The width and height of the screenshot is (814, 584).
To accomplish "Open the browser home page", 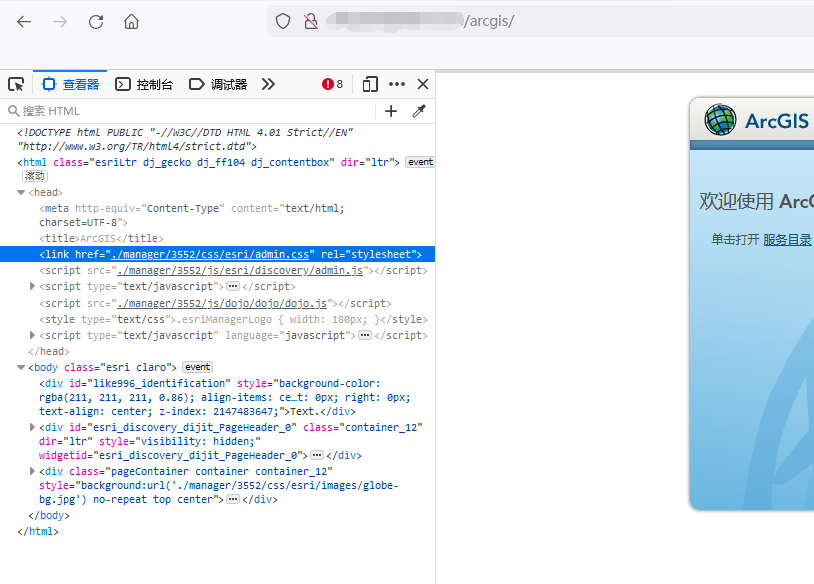I will pos(131,22).
